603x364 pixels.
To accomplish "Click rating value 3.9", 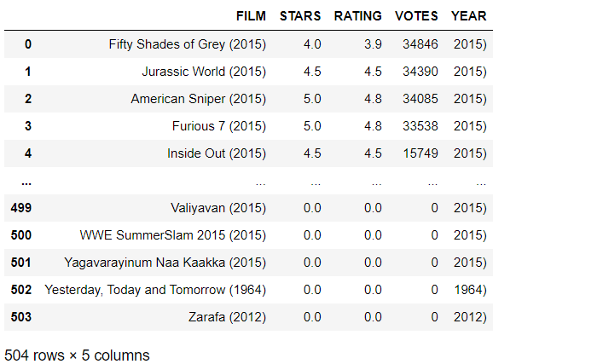I will point(373,44).
